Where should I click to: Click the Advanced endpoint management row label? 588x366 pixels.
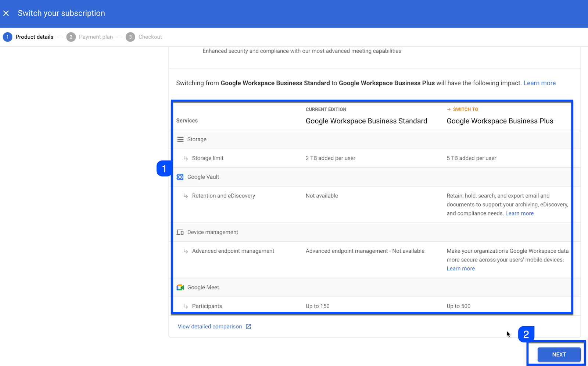point(233,251)
